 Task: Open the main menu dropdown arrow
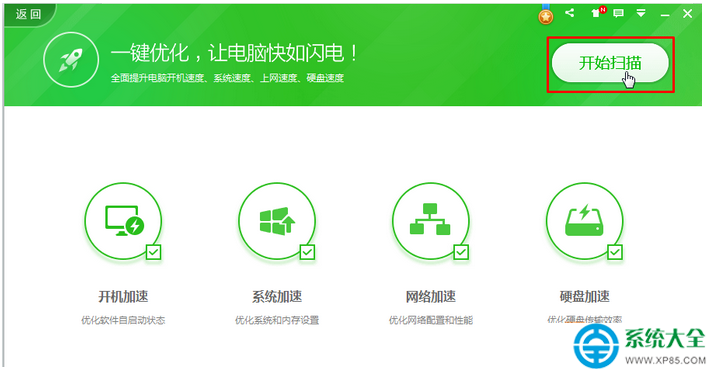[641, 13]
